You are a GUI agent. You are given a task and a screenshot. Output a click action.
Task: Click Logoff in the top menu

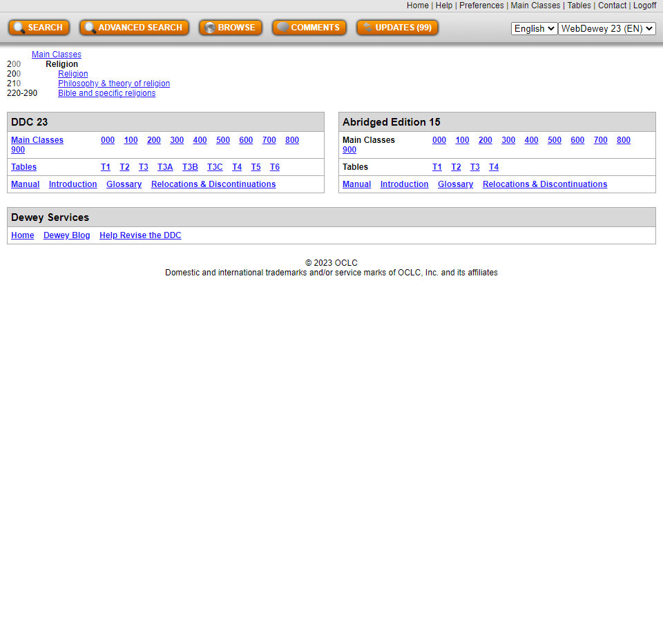(x=644, y=6)
